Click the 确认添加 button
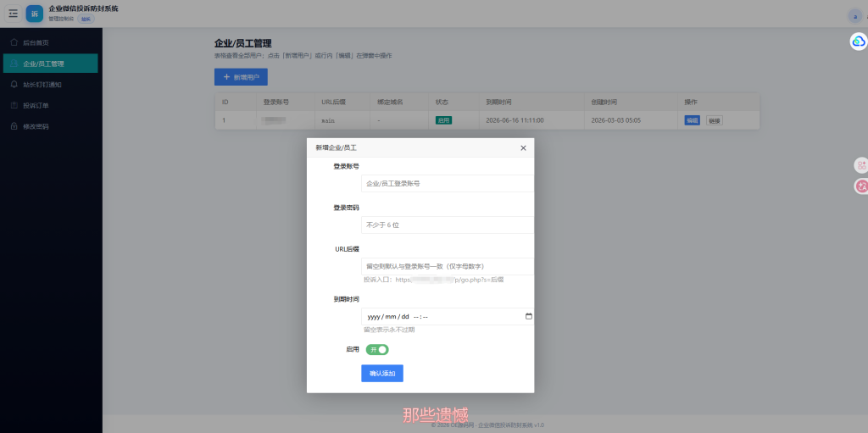The height and width of the screenshot is (433, 868). point(382,374)
